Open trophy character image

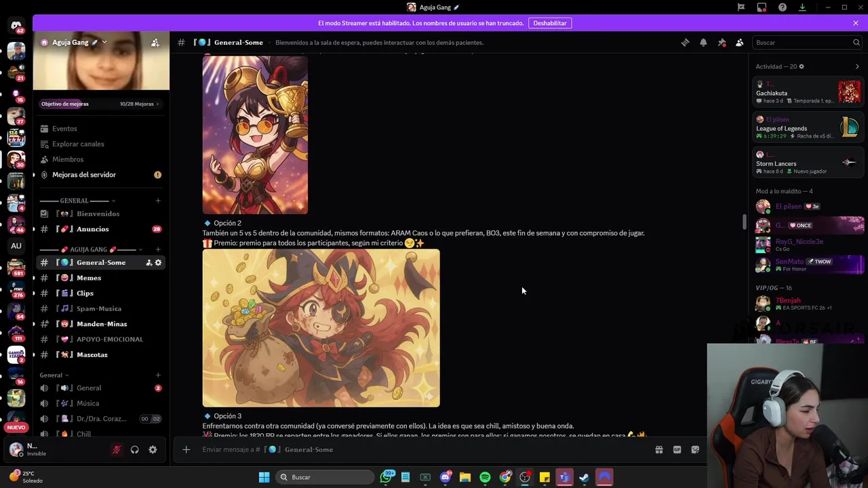click(x=255, y=135)
